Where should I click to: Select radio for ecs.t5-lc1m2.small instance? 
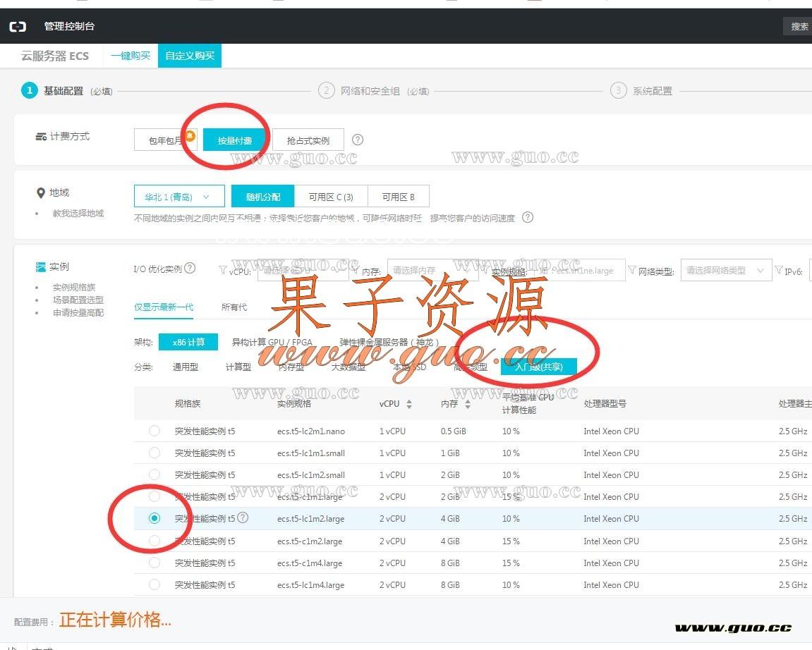coord(154,474)
